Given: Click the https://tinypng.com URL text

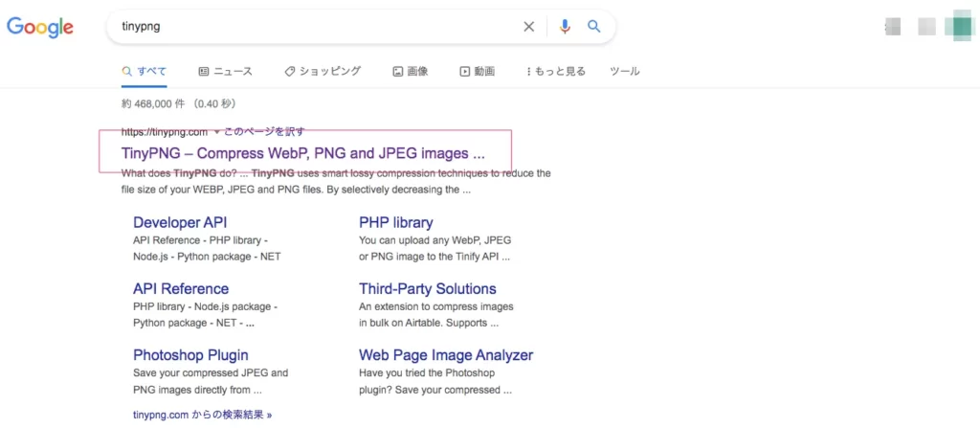Looking at the screenshot, I should point(165,132).
